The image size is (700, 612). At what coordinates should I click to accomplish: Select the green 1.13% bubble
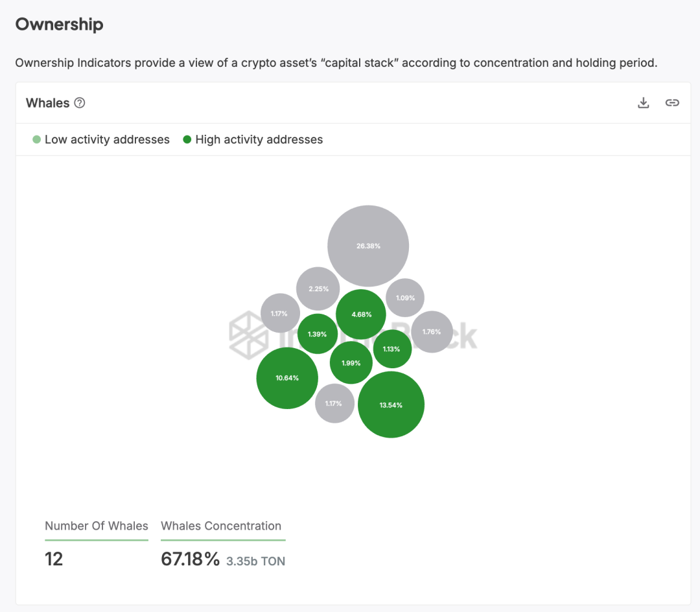(x=392, y=349)
